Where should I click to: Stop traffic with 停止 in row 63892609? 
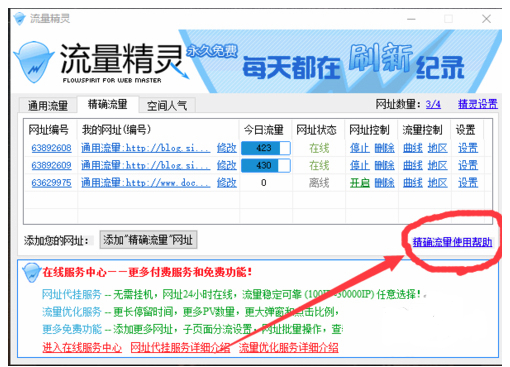pyautogui.click(x=360, y=165)
